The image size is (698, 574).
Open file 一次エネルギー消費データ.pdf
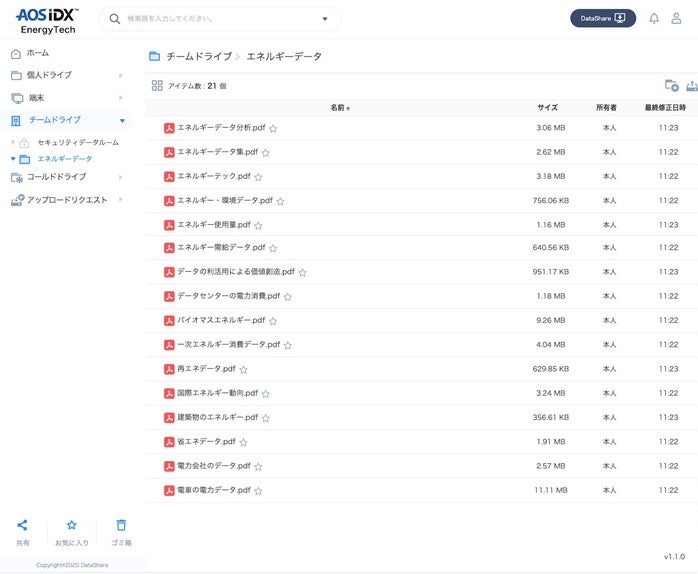tap(229, 345)
